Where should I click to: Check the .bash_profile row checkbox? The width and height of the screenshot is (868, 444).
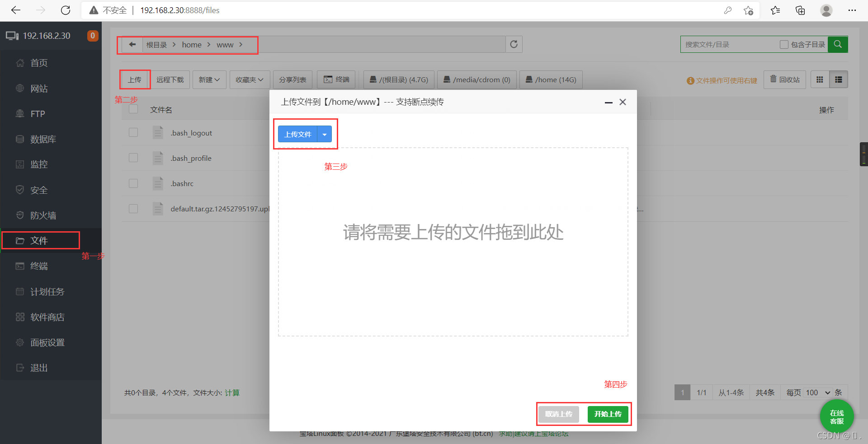tap(133, 158)
